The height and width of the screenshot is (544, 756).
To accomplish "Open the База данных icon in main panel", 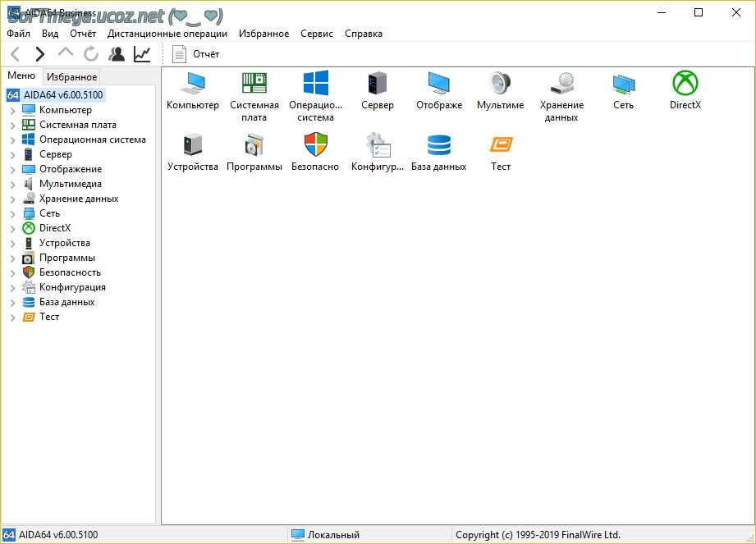I will pyautogui.click(x=438, y=146).
